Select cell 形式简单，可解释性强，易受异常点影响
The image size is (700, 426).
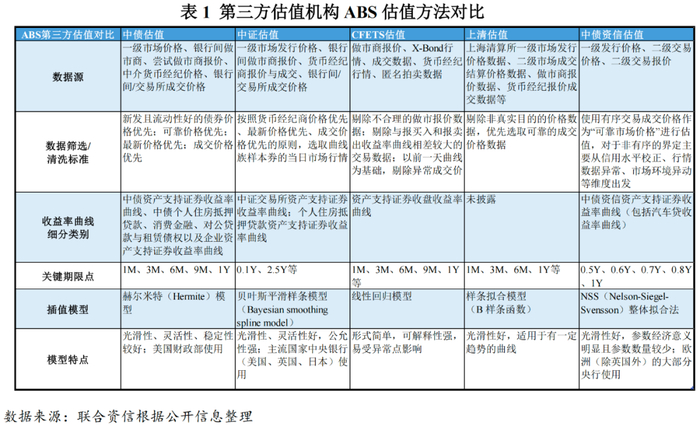(x=407, y=359)
